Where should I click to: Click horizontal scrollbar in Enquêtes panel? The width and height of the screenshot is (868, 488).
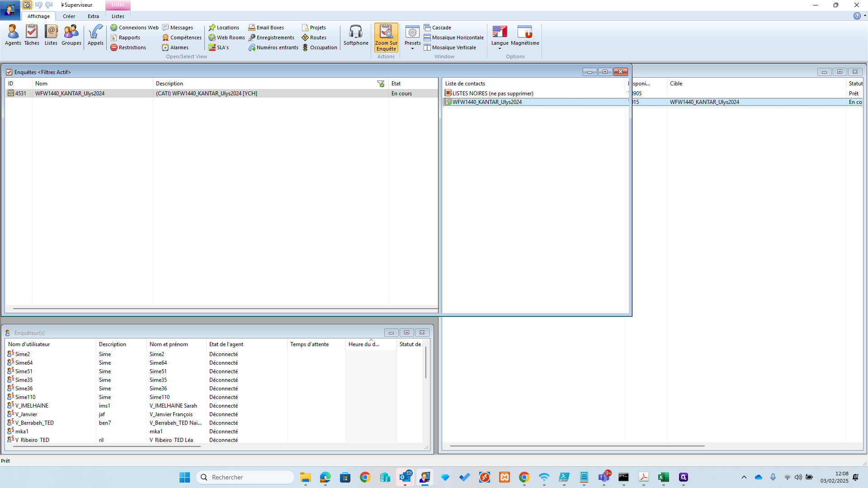225,309
